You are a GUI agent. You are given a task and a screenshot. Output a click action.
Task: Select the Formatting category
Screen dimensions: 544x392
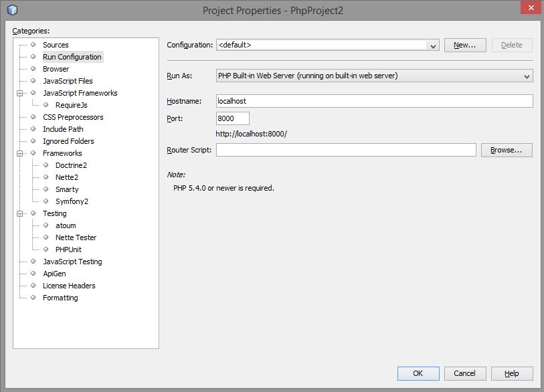(60, 298)
